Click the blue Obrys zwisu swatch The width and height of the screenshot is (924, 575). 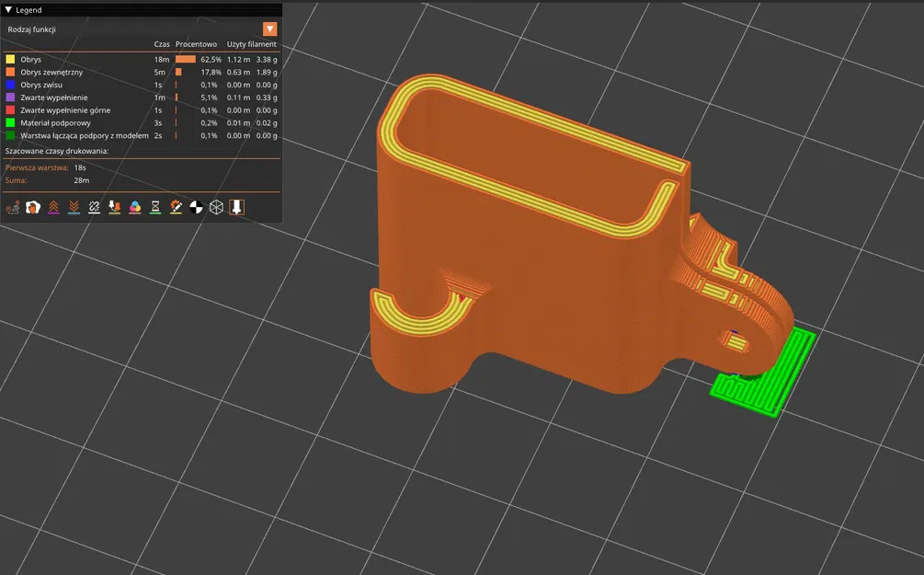tap(10, 85)
